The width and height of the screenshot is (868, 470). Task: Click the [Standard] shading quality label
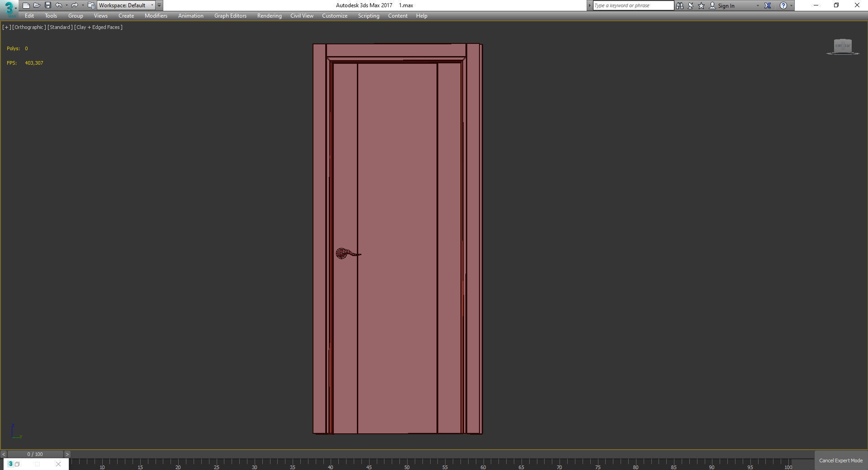click(60, 27)
